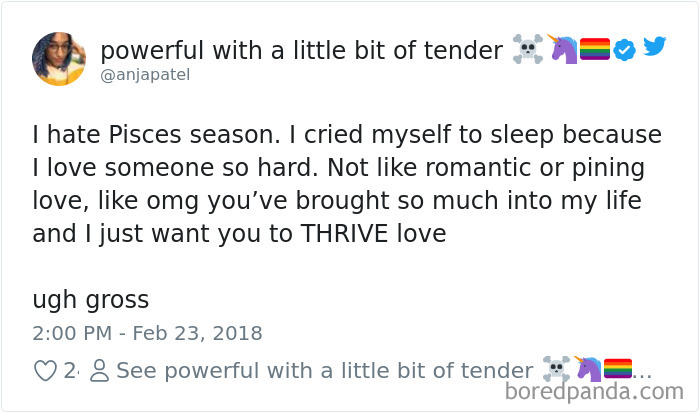Click the Twitter bird logo
Viewport: 700px width, 413px height.
click(x=655, y=46)
